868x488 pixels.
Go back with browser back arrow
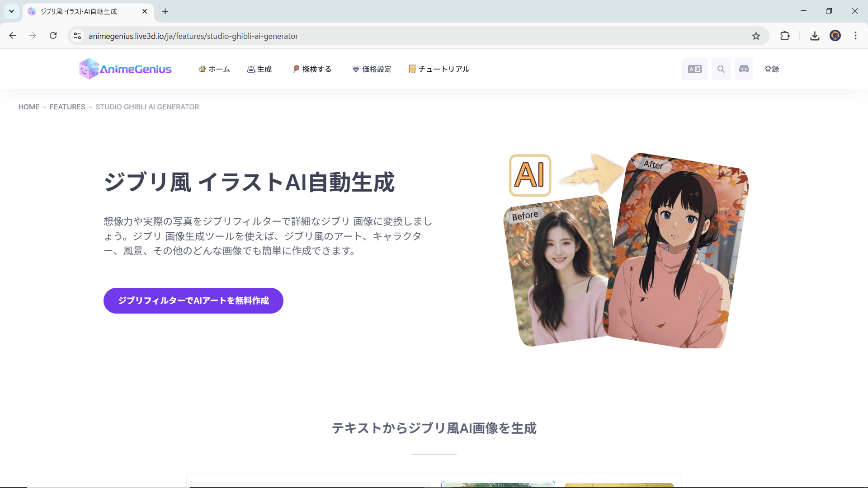13,36
